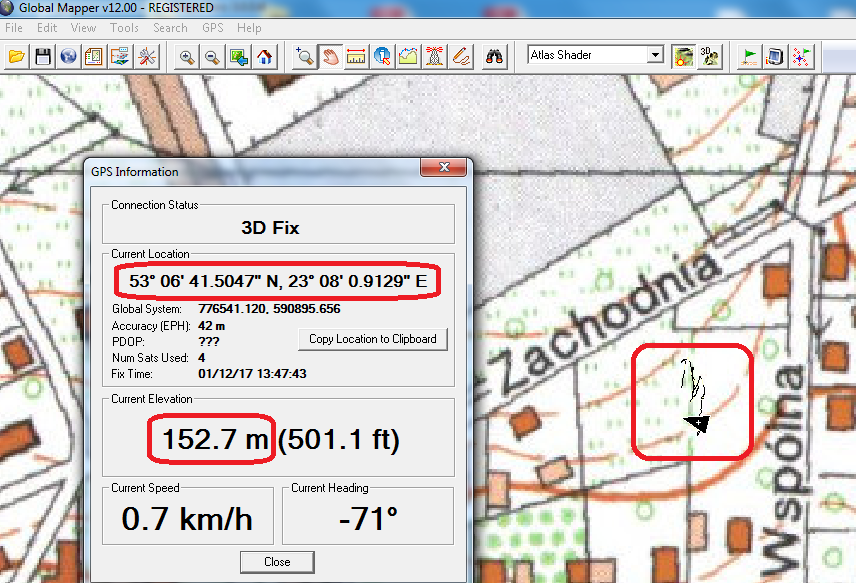This screenshot has height=583, width=856.
Task: Open the Tools menu
Action: (124, 28)
